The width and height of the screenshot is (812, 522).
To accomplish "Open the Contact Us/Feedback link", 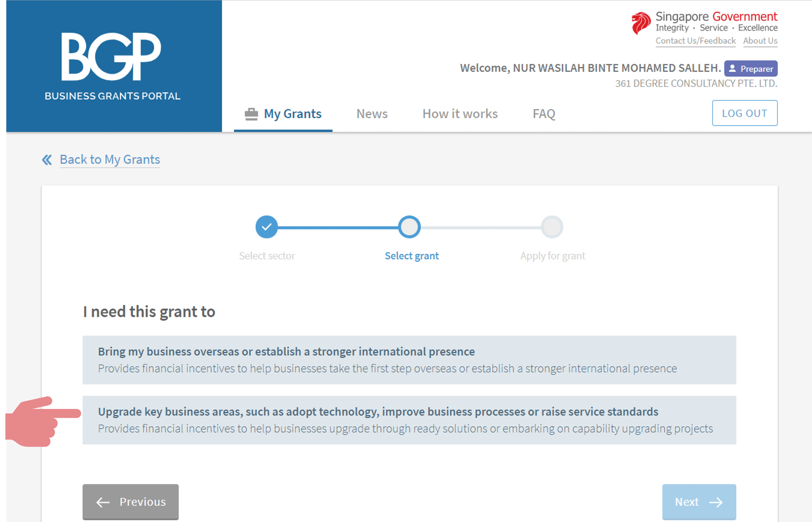I will [695, 41].
